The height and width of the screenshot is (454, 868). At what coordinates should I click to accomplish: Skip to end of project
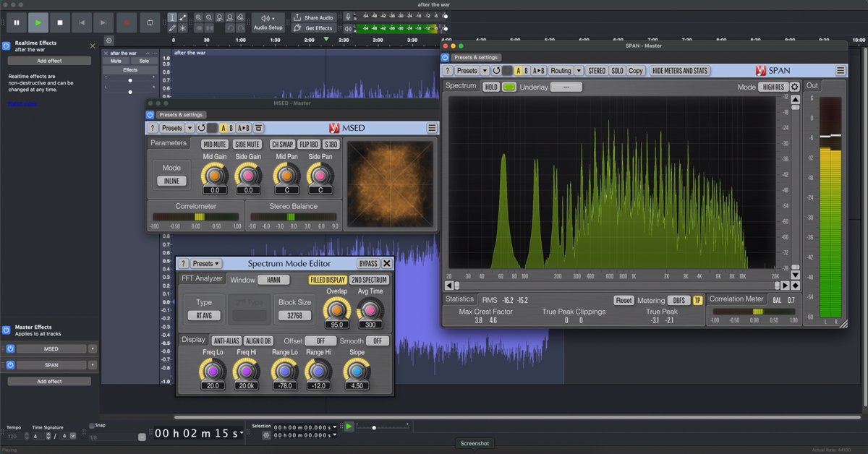pyautogui.click(x=104, y=22)
